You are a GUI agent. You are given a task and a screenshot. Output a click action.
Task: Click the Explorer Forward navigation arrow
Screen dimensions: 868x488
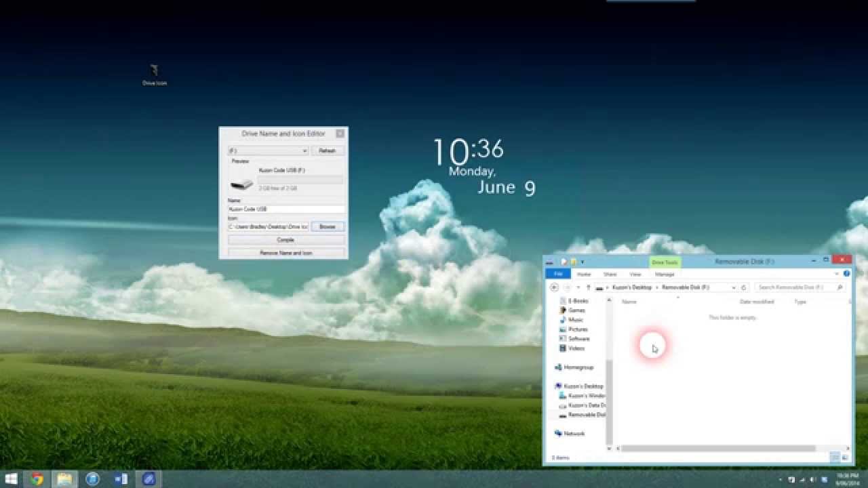(567, 287)
